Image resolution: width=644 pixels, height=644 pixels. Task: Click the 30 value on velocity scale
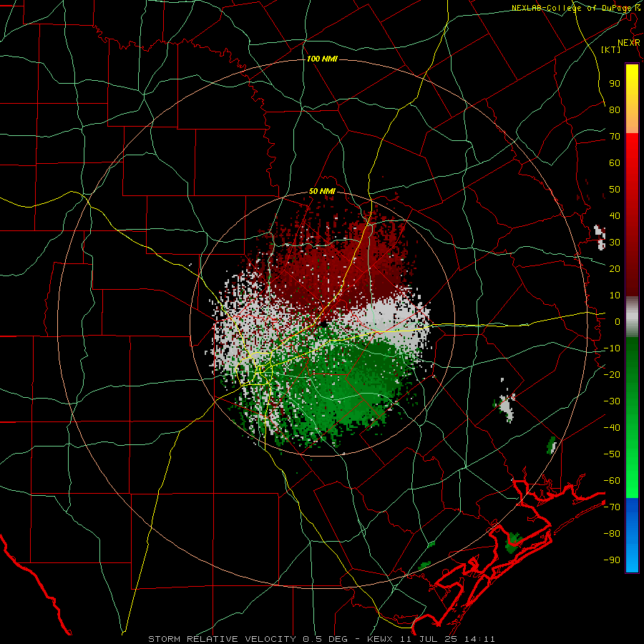[615, 243]
